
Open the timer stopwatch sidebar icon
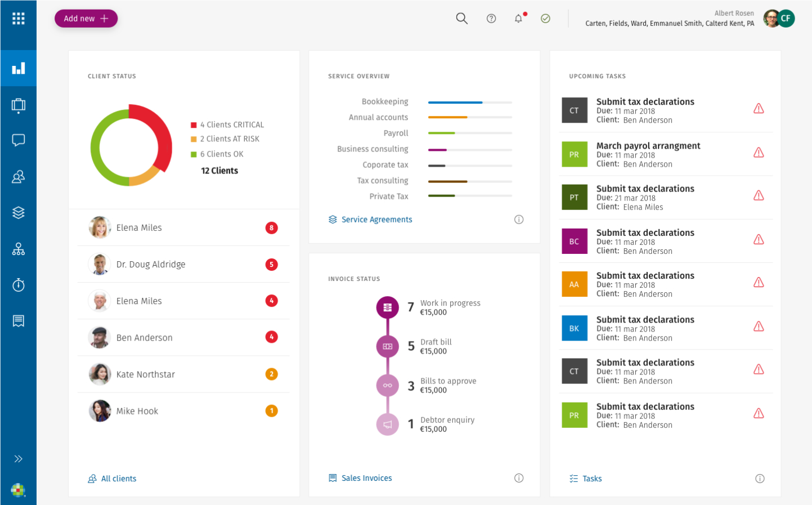click(19, 285)
